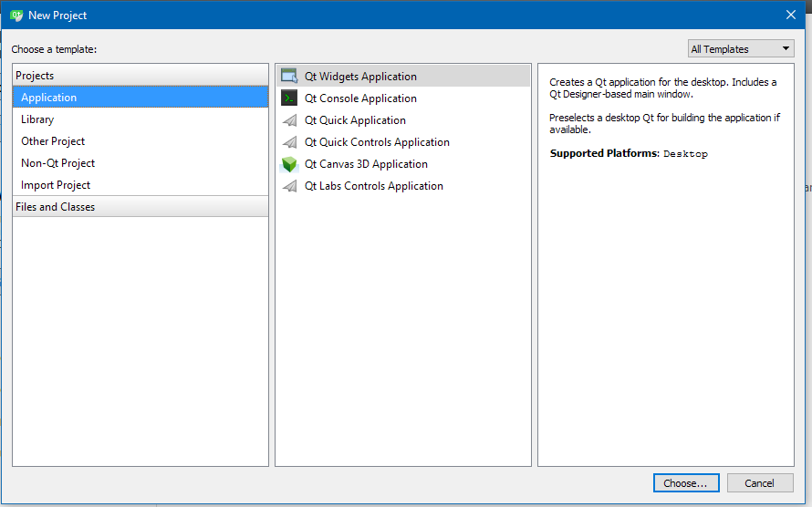This screenshot has width=812, height=507.
Task: Click the Qt Labs Controls Application icon
Action: tap(289, 186)
